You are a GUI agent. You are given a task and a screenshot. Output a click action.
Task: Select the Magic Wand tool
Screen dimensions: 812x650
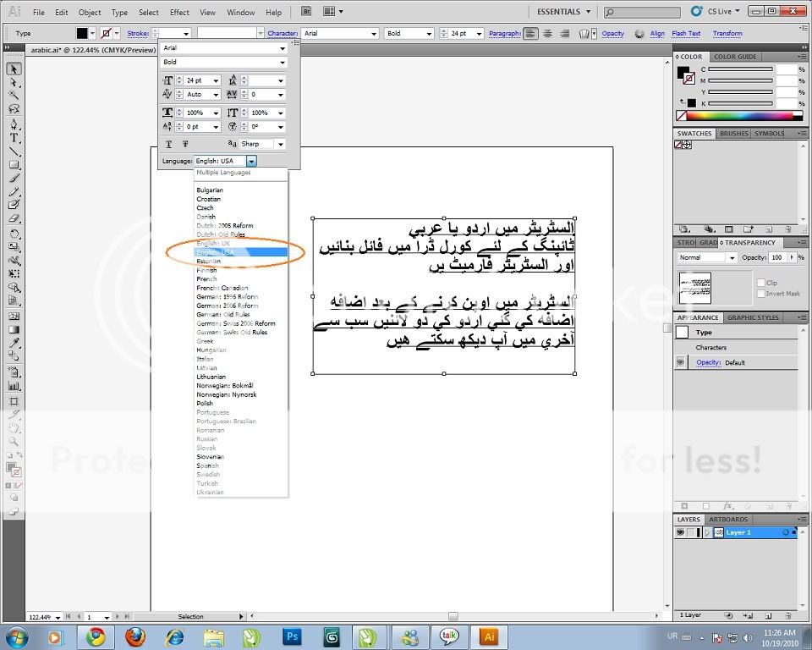(x=14, y=96)
